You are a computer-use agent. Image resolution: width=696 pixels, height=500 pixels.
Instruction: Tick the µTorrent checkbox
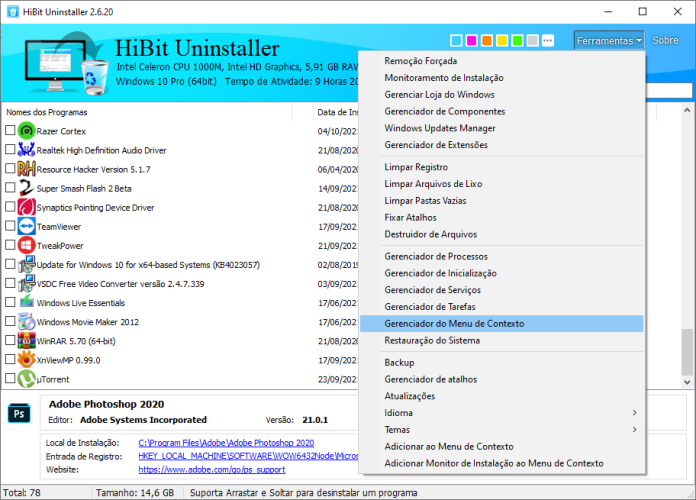coord(10,378)
